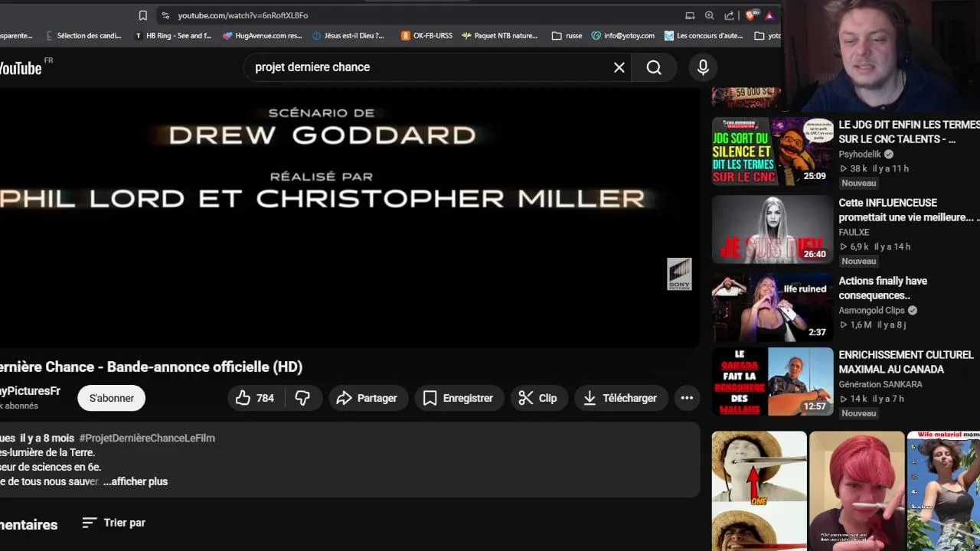Open the 'Jésus est-il Dieu ?' bookmark
Image resolution: width=980 pixels, height=551 pixels.
click(x=348, y=35)
